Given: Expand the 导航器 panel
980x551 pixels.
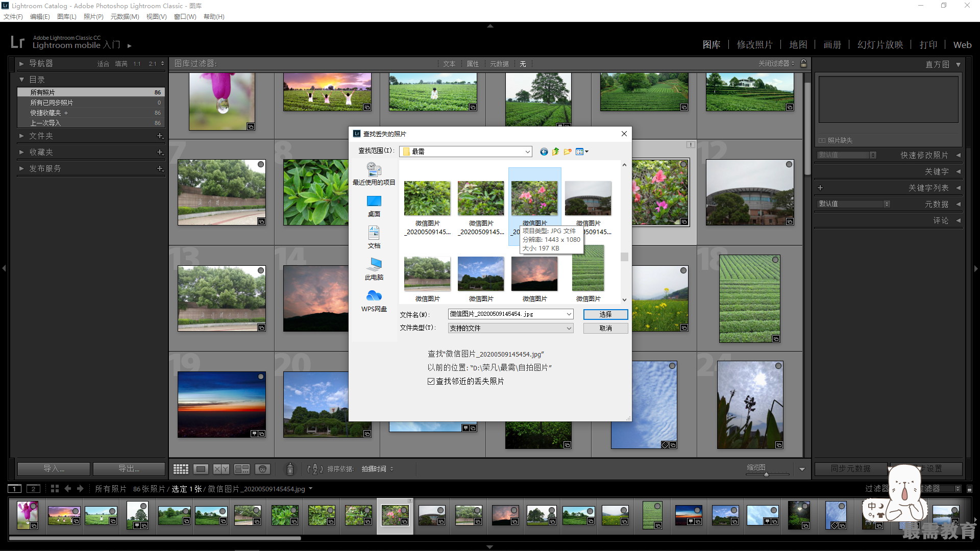Looking at the screenshot, I should tap(21, 64).
